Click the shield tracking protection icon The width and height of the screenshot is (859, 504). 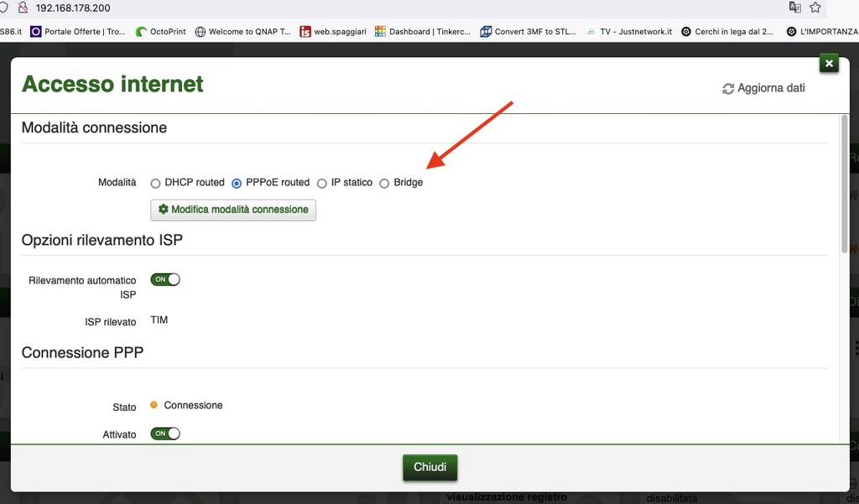point(4,8)
